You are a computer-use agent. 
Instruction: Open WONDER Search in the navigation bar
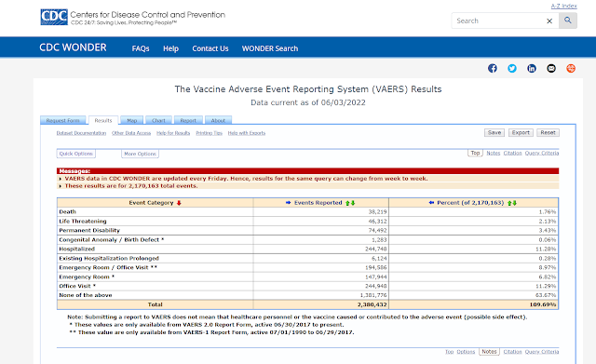270,48
